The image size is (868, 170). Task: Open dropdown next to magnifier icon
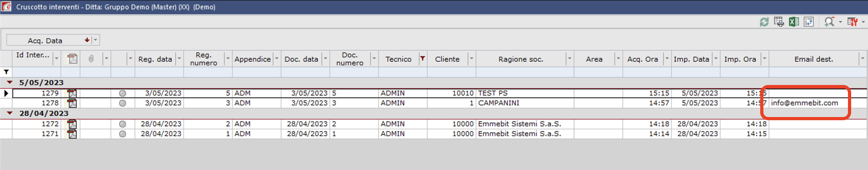click(840, 22)
